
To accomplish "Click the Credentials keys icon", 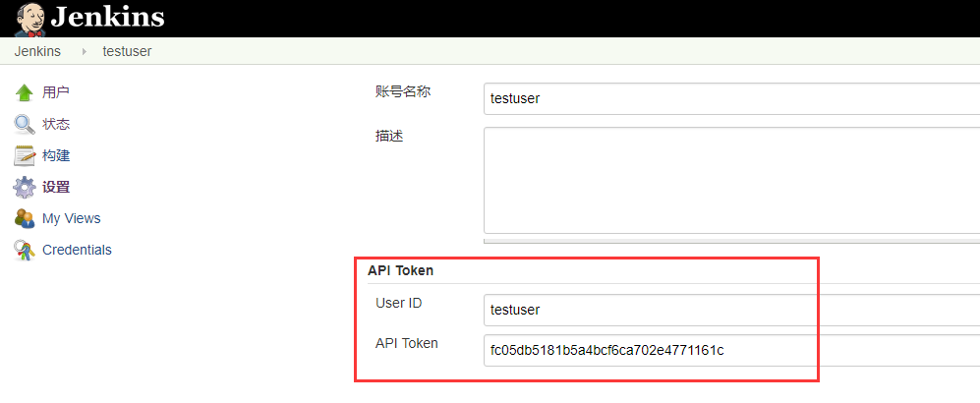I will (x=25, y=250).
